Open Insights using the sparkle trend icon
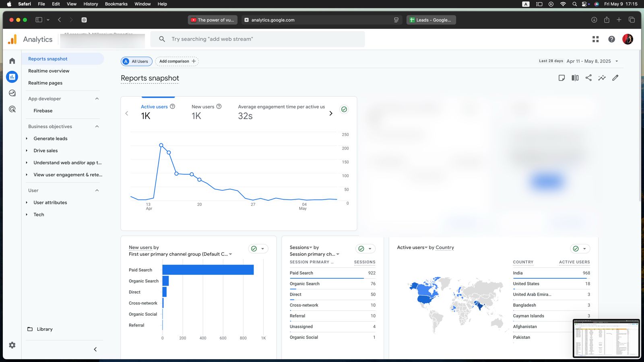644x362 pixels. point(602,78)
